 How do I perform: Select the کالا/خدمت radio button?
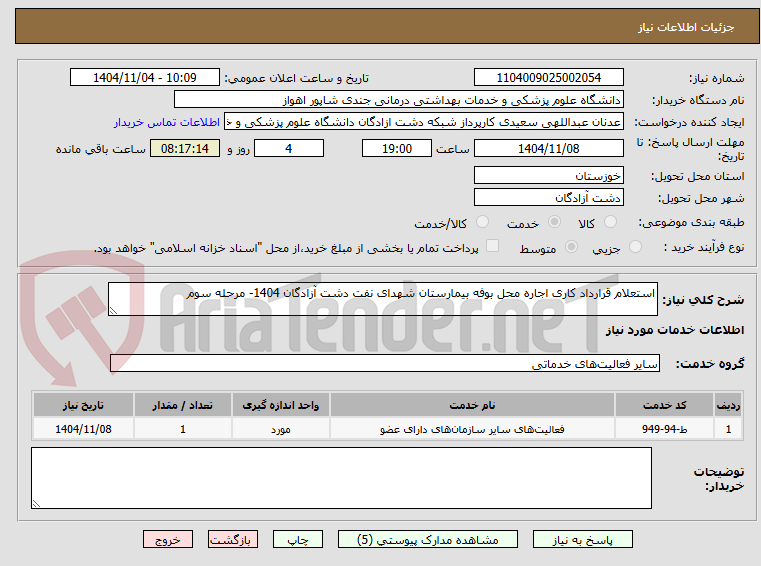[x=482, y=222]
